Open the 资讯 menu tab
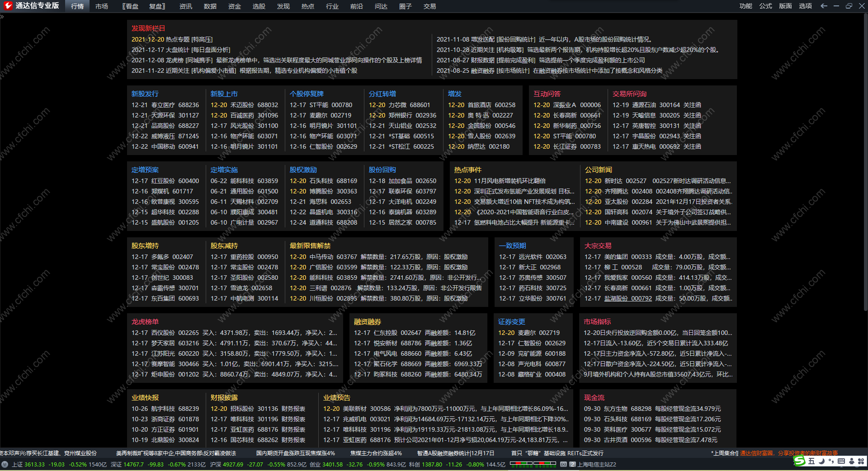This screenshot has width=868, height=471. click(186, 6)
